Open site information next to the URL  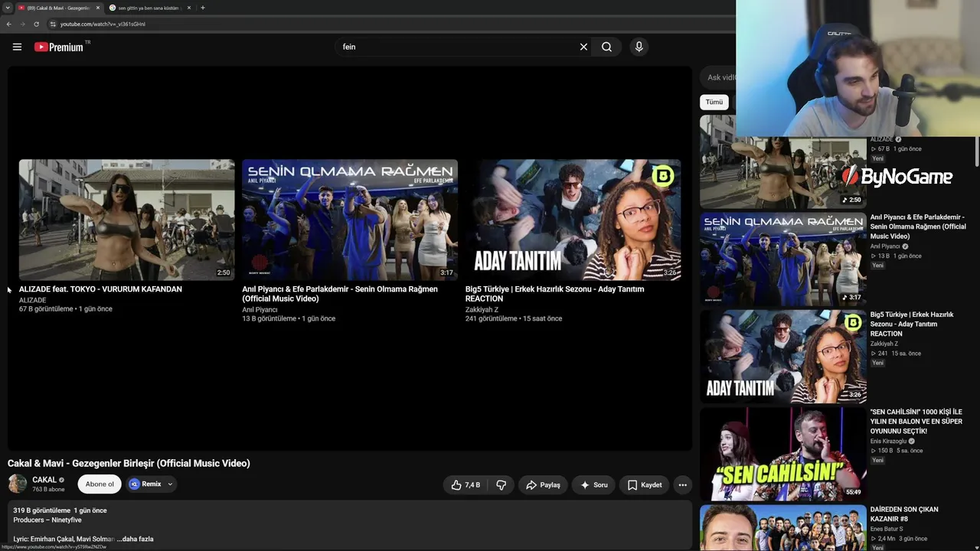pos(53,24)
